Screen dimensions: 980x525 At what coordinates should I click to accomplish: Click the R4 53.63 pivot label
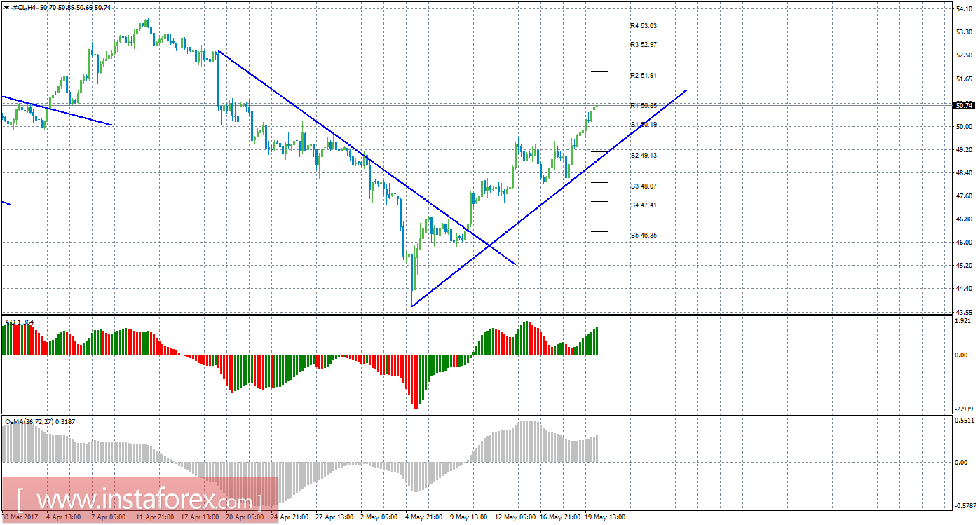[x=643, y=26]
